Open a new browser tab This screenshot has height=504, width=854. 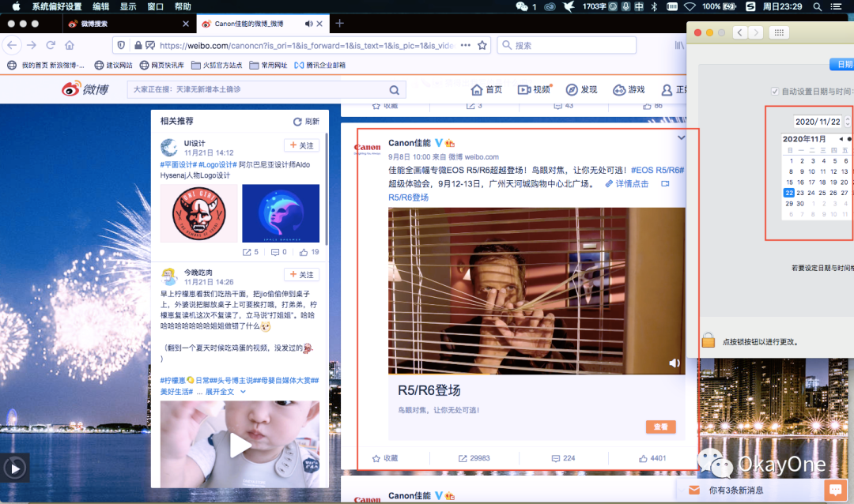tap(339, 24)
